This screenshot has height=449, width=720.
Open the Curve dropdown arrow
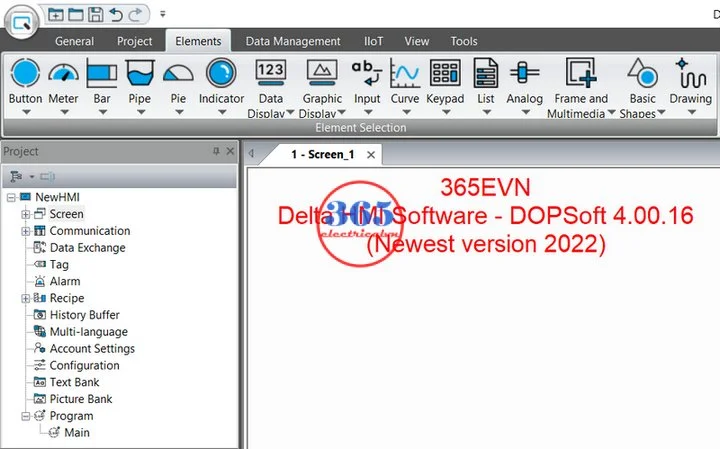(405, 112)
